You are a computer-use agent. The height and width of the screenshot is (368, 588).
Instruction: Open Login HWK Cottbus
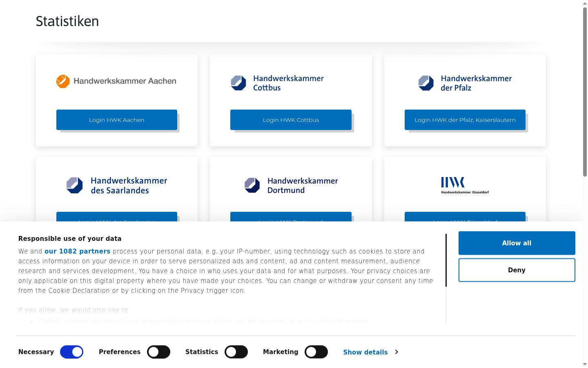coord(291,120)
